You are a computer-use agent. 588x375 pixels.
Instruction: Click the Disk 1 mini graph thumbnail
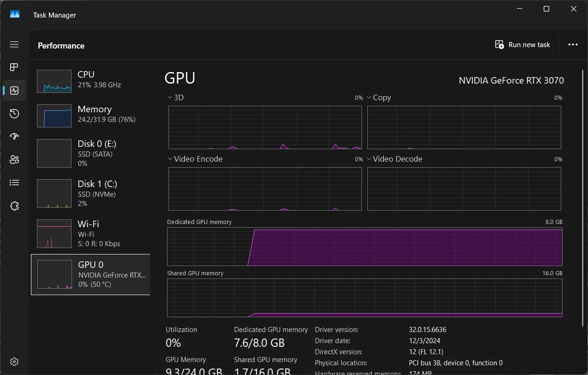54,194
